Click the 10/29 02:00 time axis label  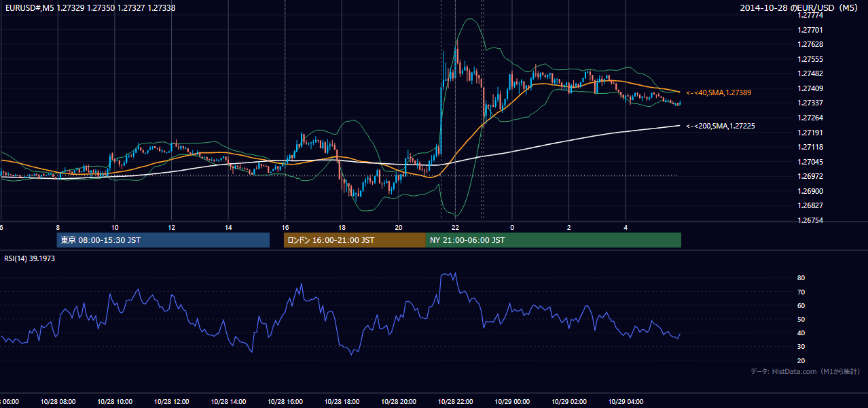tap(568, 402)
